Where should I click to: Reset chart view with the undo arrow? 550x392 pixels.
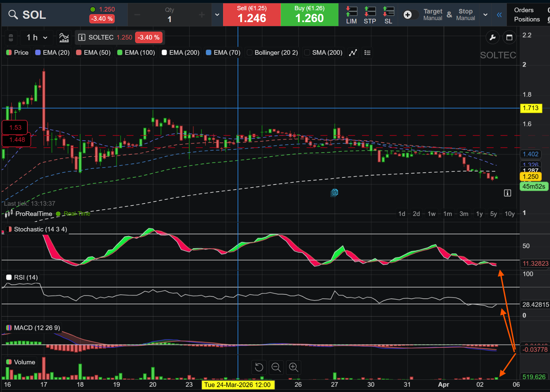(x=259, y=367)
